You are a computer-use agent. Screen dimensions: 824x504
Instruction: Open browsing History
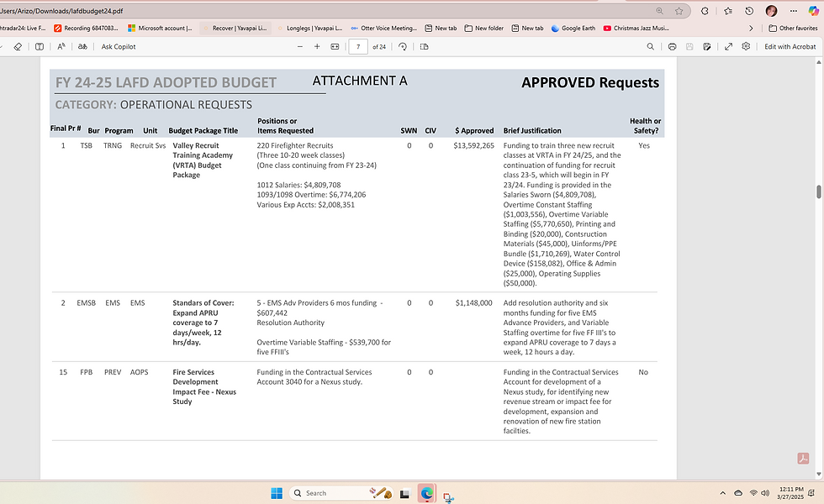pos(749,11)
